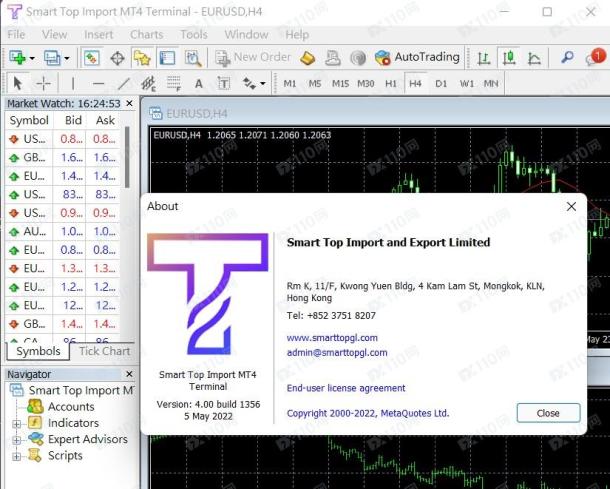
Task: Click the New Chart icon
Action: (17, 58)
